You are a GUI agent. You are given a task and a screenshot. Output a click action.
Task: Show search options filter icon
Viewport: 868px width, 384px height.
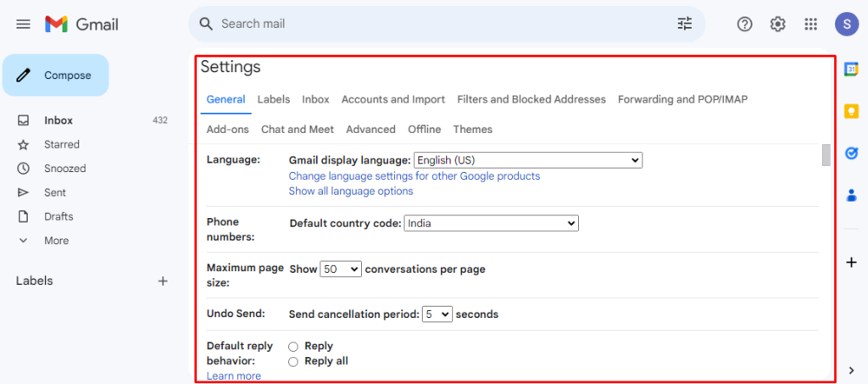(x=685, y=24)
